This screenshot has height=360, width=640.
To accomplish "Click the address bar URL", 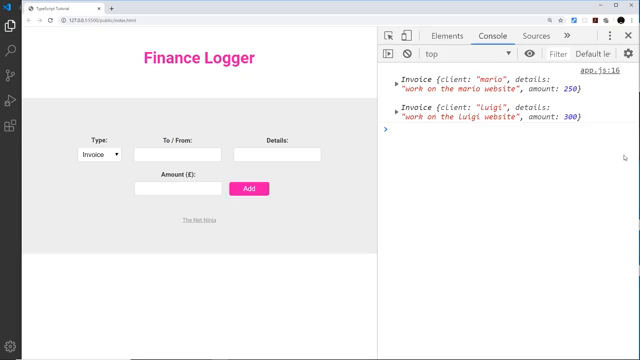I will (x=102, y=20).
